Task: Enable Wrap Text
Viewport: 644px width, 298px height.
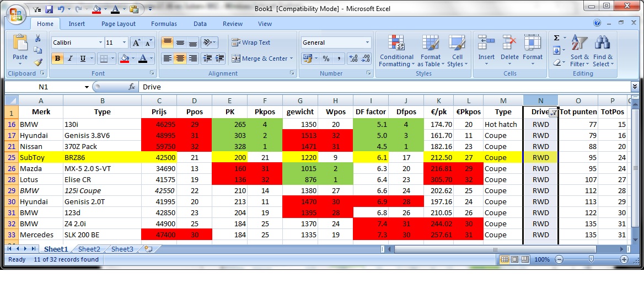Action: coord(251,42)
